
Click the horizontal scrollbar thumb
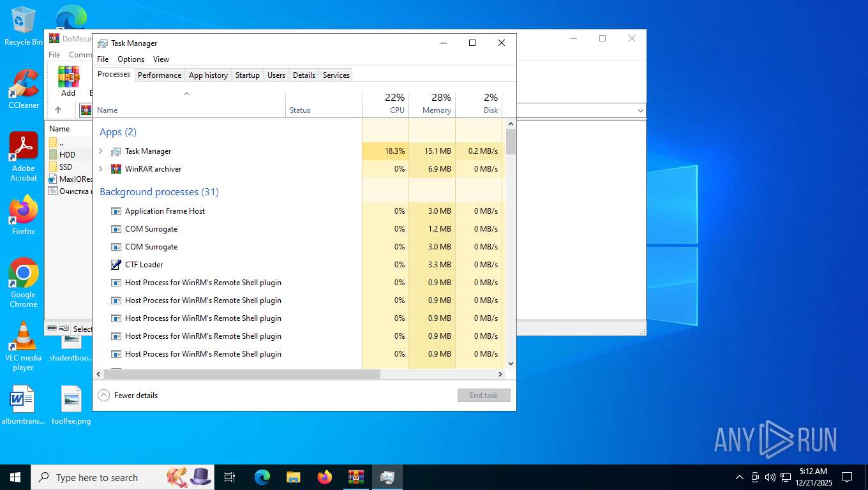(242, 375)
